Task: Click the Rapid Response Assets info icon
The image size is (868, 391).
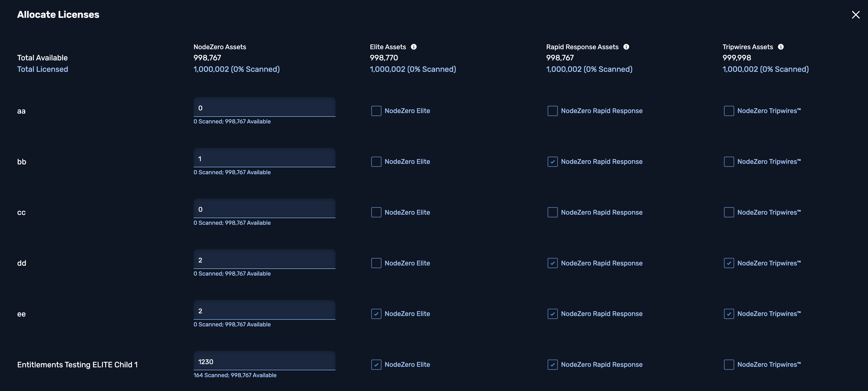Action: click(x=626, y=47)
